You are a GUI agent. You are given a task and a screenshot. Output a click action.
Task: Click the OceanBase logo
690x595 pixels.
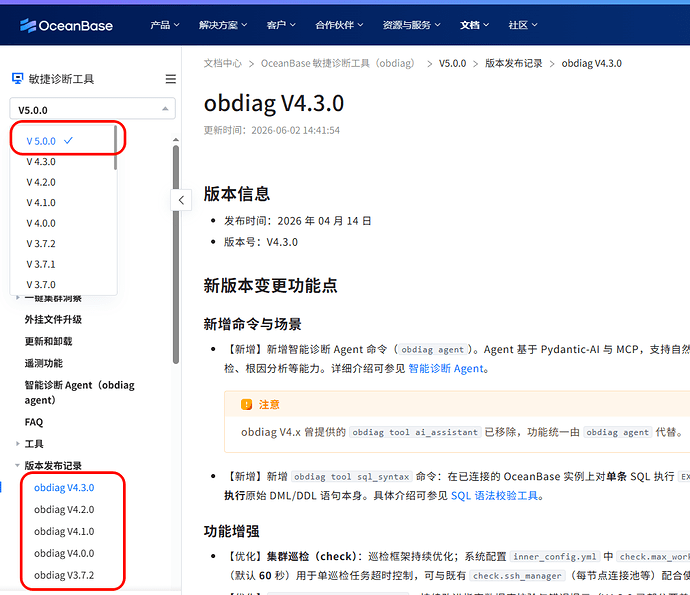66,26
